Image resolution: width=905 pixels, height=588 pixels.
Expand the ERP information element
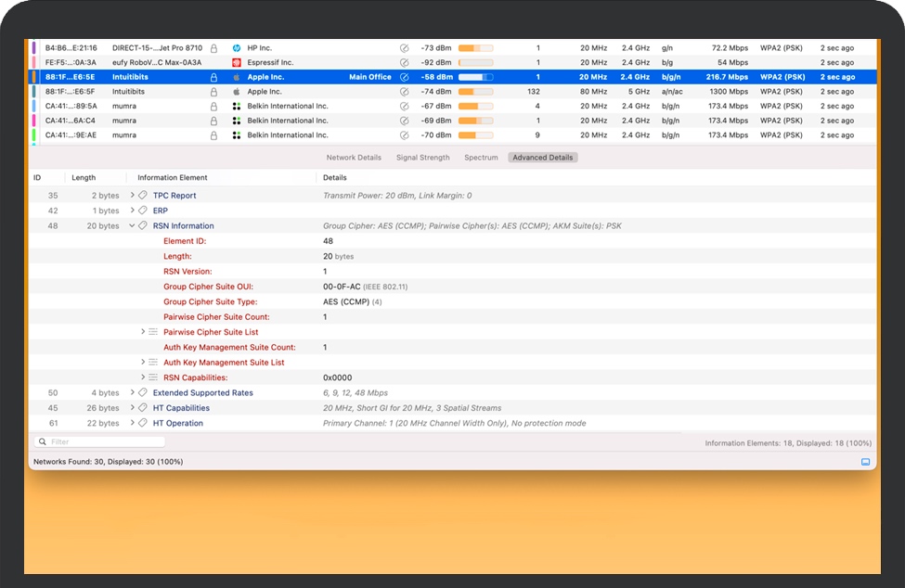pyautogui.click(x=133, y=211)
